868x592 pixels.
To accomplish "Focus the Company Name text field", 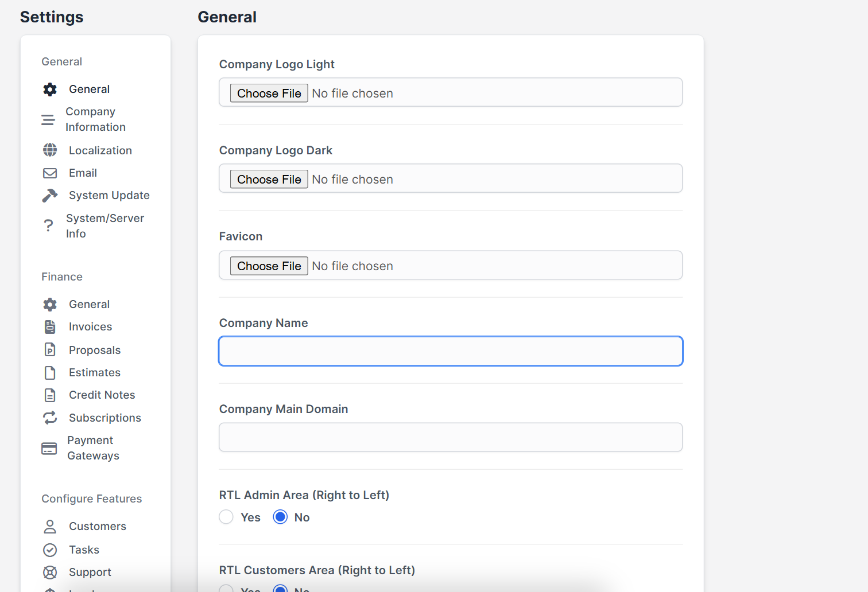I will 451,351.
